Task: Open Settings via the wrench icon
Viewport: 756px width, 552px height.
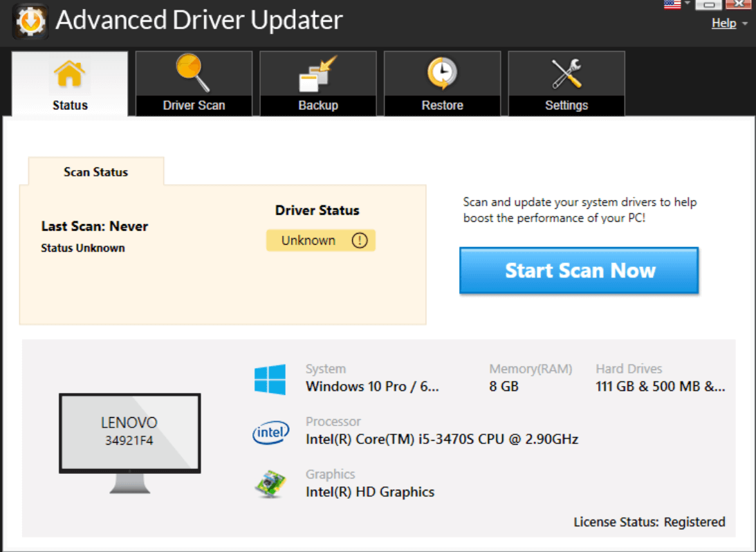Action: pos(566,73)
